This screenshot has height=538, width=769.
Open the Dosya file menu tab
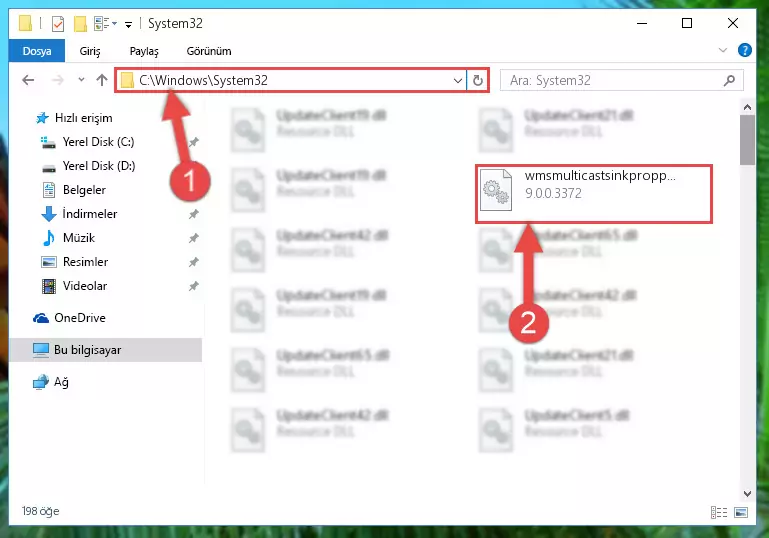pyautogui.click(x=37, y=51)
